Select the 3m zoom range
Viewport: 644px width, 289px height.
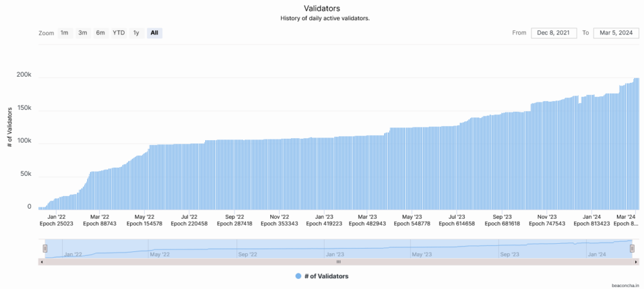(82, 33)
